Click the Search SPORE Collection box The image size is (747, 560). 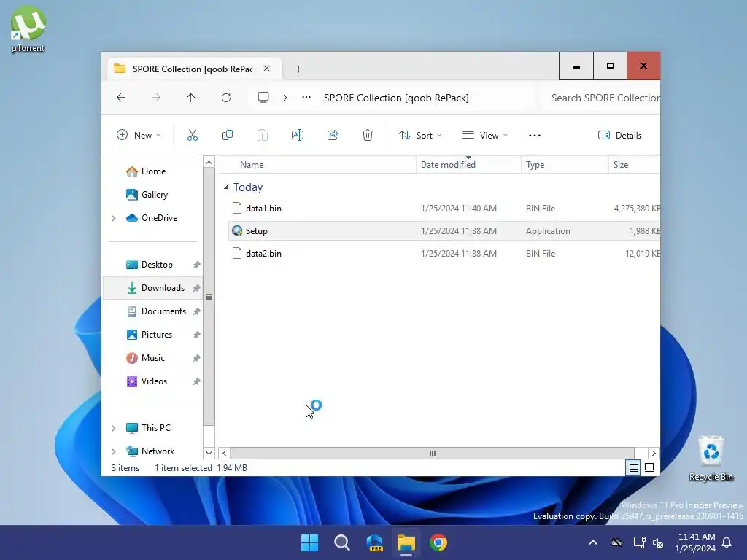601,98
